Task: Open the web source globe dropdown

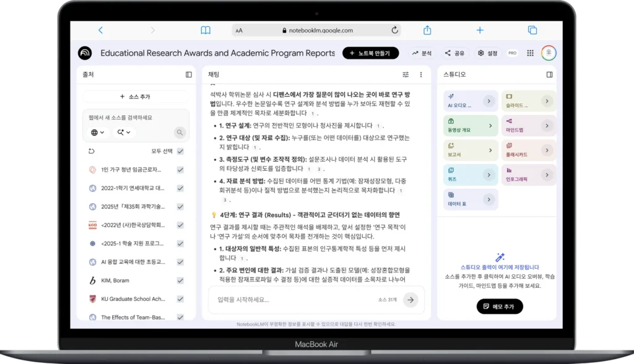Action: pos(97,132)
